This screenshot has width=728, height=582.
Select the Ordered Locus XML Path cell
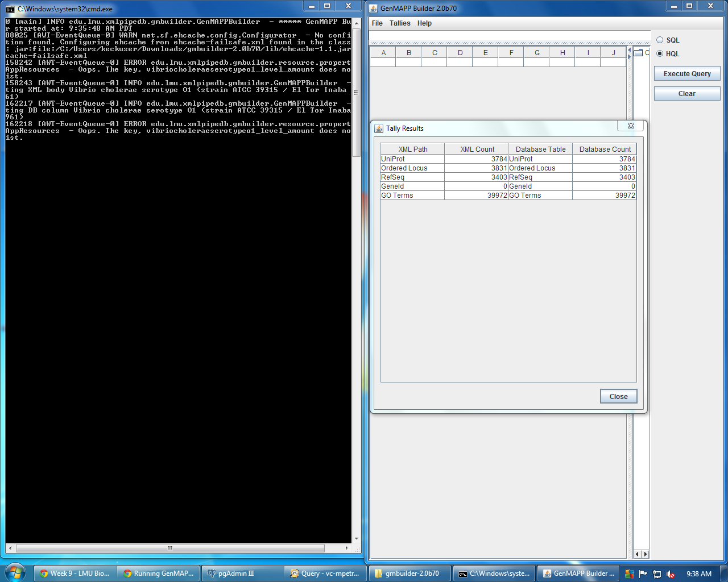coord(412,168)
